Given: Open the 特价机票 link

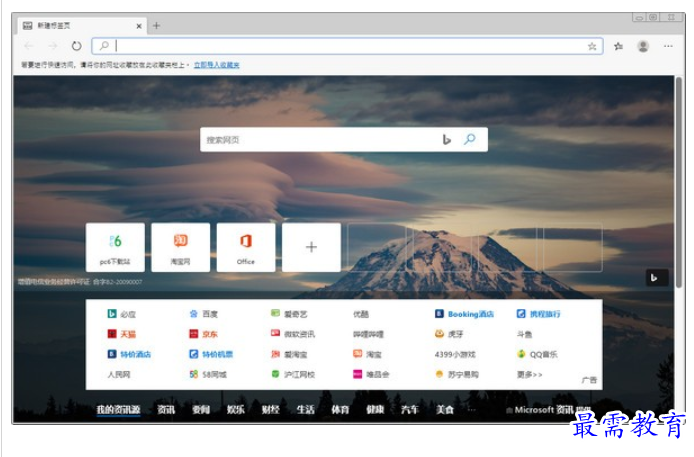Looking at the screenshot, I should click(x=211, y=354).
